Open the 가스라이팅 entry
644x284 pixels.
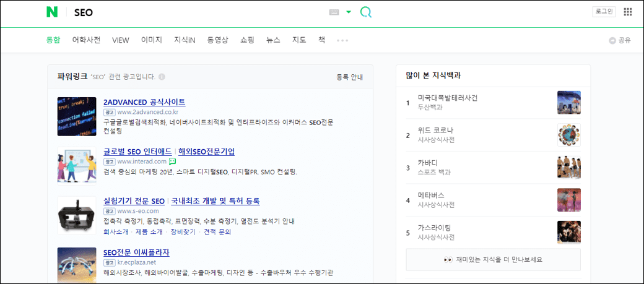pyautogui.click(x=435, y=228)
